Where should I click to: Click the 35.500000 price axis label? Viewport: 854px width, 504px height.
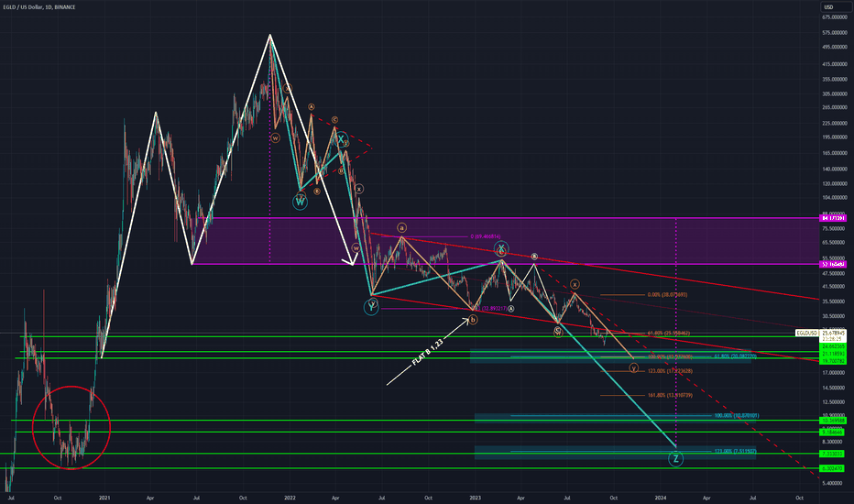835,301
